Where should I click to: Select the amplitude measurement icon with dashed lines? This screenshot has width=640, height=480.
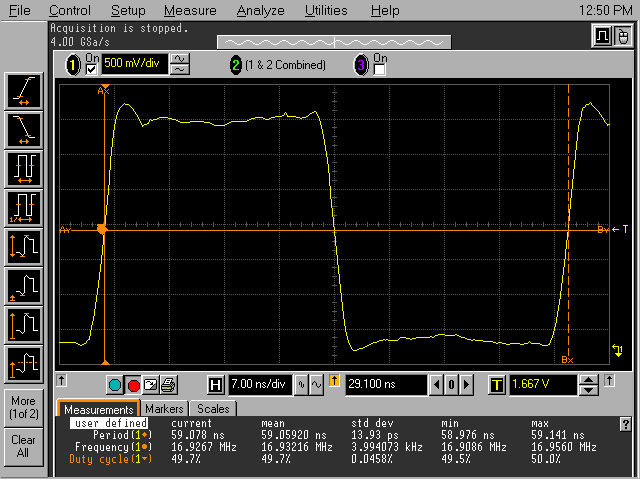[24, 364]
